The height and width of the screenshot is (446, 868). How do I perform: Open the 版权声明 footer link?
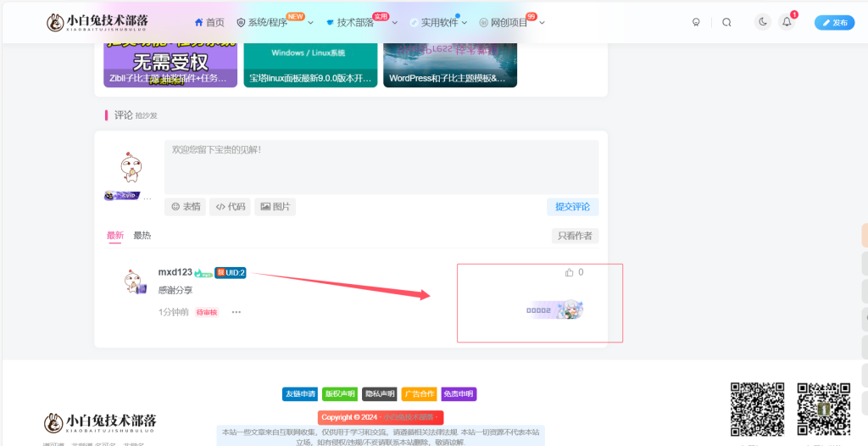click(x=339, y=394)
